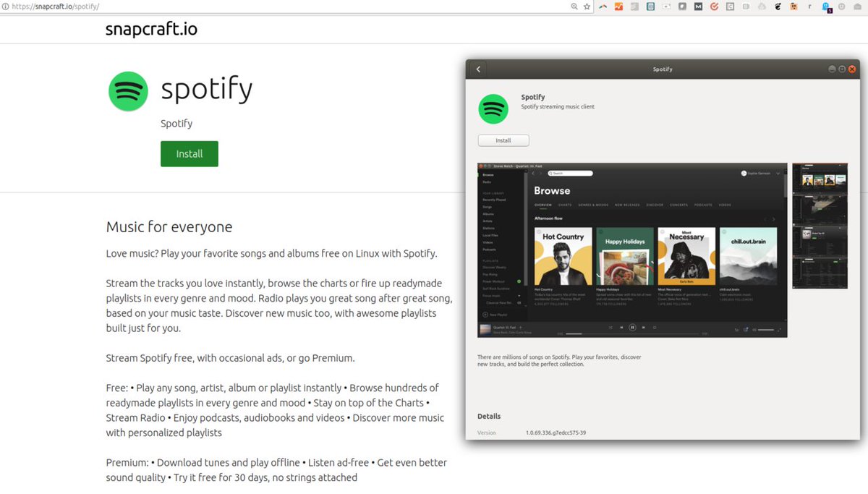Click the 'Afternoon flow' section heading

coord(548,218)
